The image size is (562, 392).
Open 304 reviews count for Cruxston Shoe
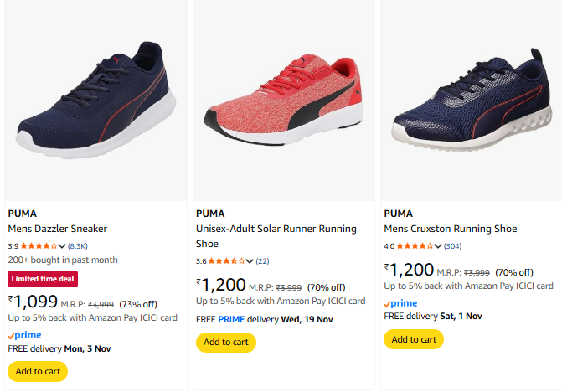[x=452, y=246]
